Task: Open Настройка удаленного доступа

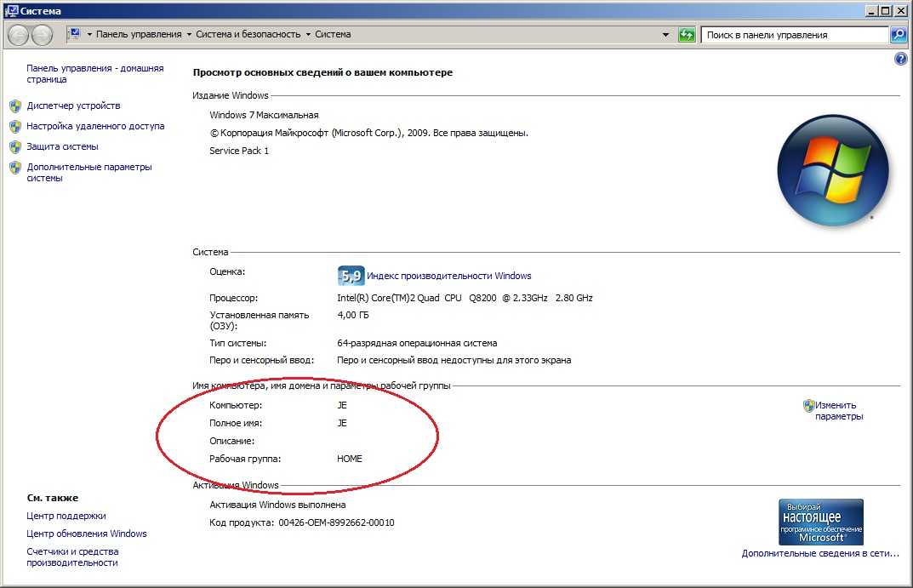Action: pos(95,126)
